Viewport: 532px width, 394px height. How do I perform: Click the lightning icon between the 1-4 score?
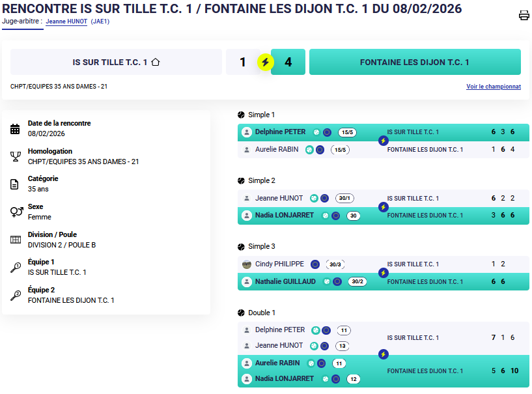(265, 63)
